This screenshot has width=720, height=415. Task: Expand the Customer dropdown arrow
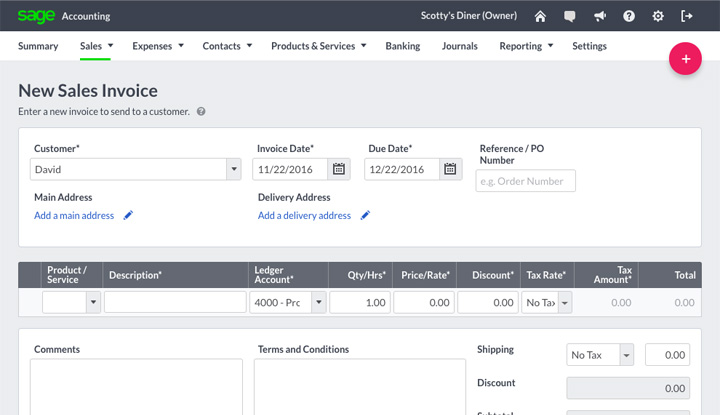point(234,169)
